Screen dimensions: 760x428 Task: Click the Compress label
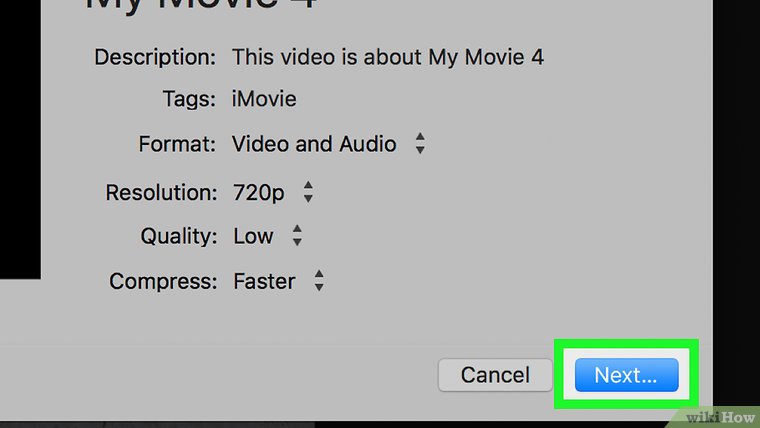[162, 282]
